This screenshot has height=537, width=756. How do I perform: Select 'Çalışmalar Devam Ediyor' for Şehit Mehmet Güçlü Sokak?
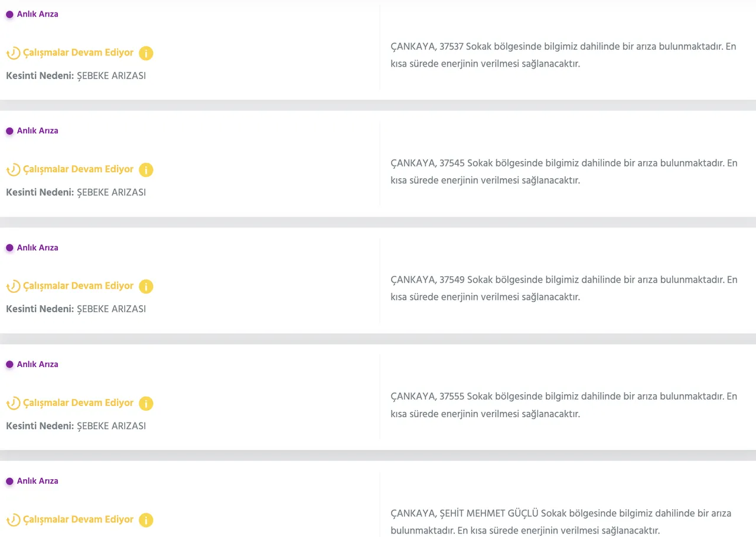[78, 520]
